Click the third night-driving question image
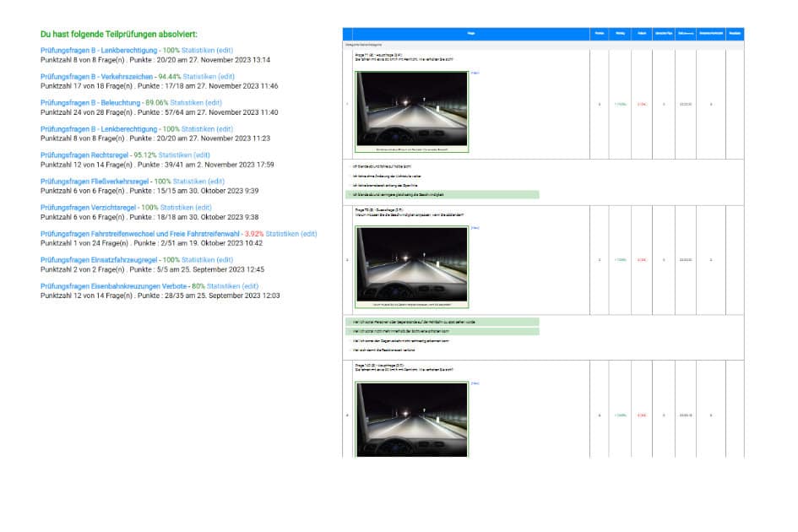 (412, 419)
